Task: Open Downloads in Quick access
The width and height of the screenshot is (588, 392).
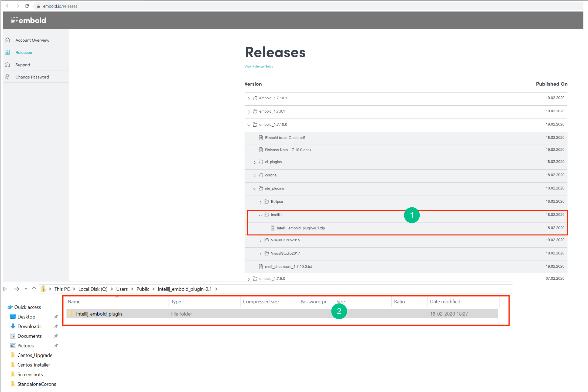Action: coord(29,327)
